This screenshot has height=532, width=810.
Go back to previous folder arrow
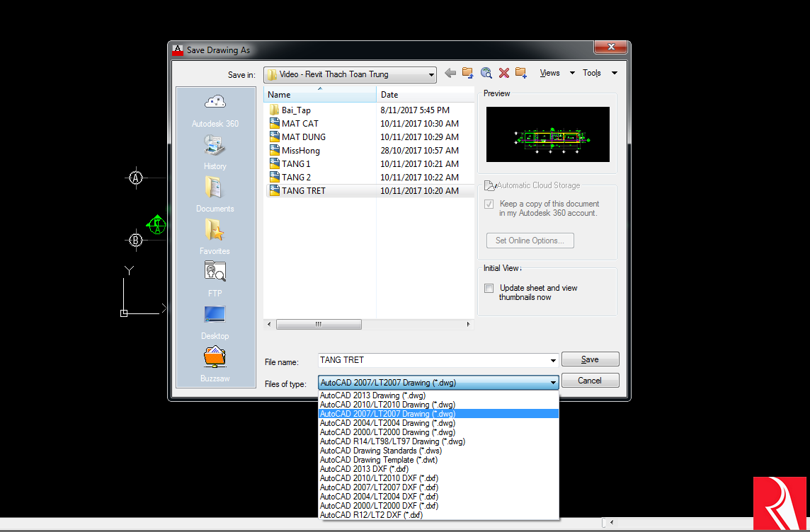450,74
